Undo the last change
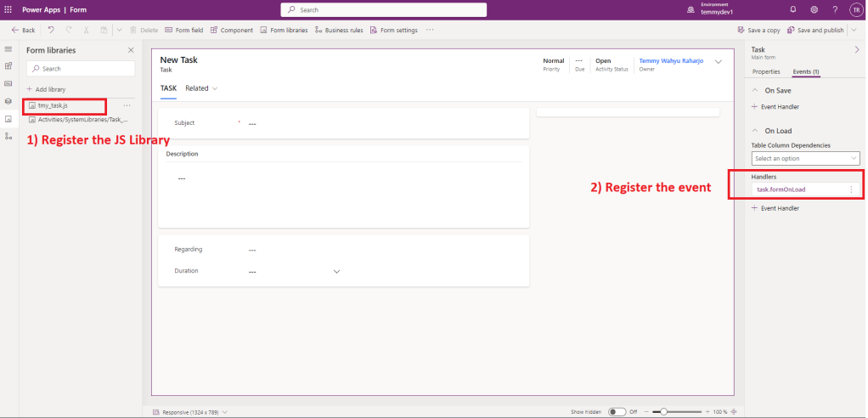Viewport: 868px width, 418px height. click(x=50, y=30)
